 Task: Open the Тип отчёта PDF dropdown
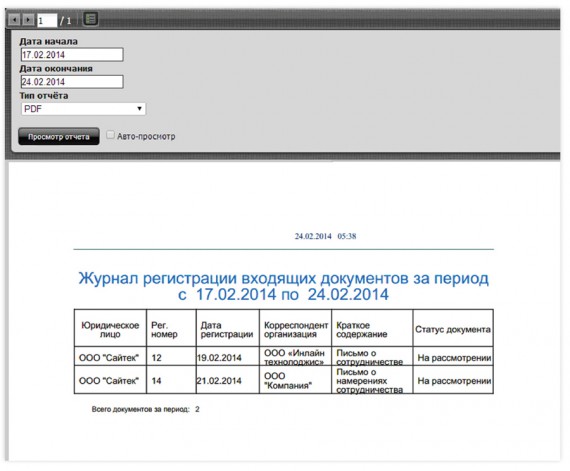83,109
